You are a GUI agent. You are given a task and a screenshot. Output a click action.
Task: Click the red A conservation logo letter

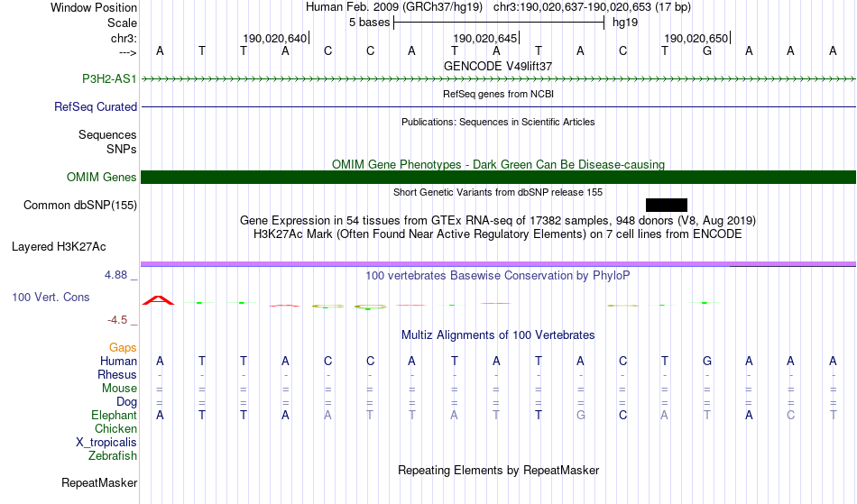pyautogui.click(x=158, y=300)
